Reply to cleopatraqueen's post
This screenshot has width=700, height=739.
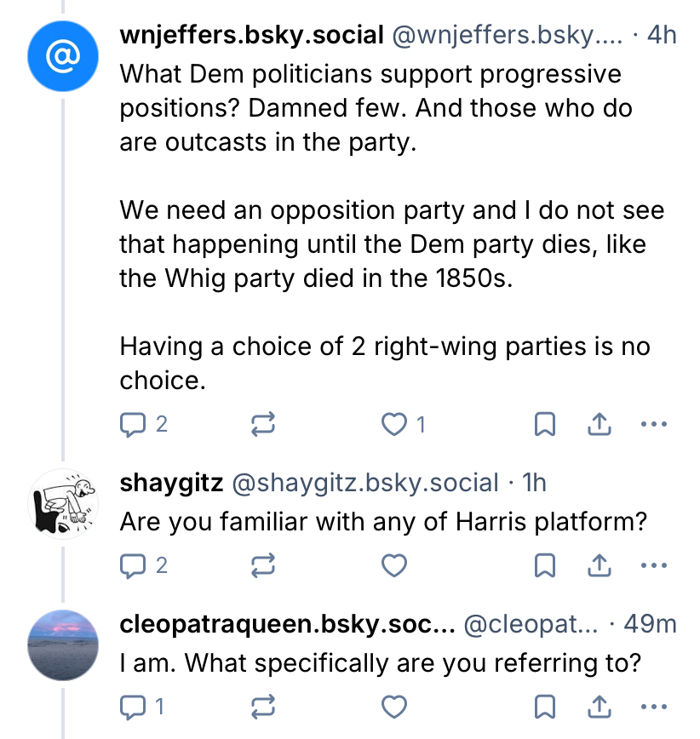(134, 706)
